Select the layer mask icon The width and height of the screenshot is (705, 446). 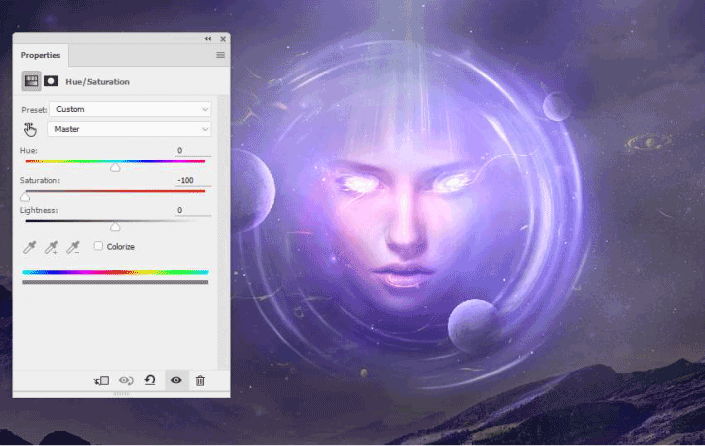(51, 81)
